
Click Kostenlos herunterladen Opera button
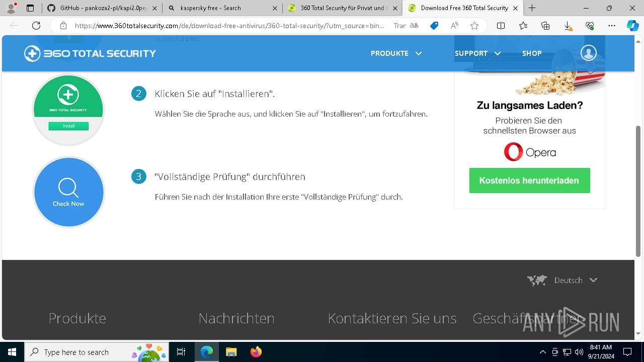(529, 180)
